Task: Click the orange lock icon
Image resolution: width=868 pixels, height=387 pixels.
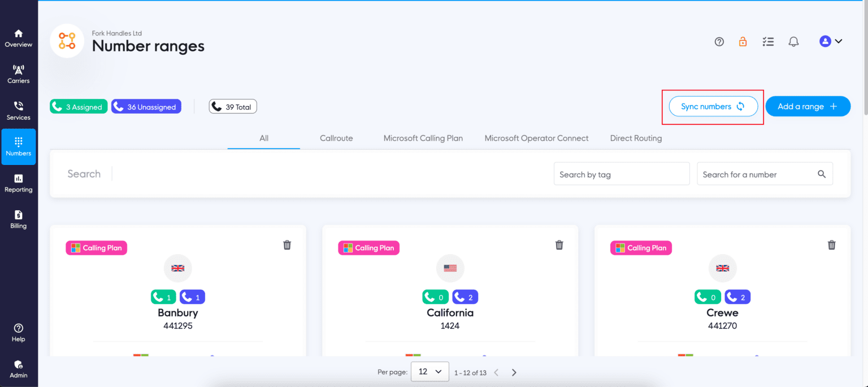Action: (x=743, y=41)
